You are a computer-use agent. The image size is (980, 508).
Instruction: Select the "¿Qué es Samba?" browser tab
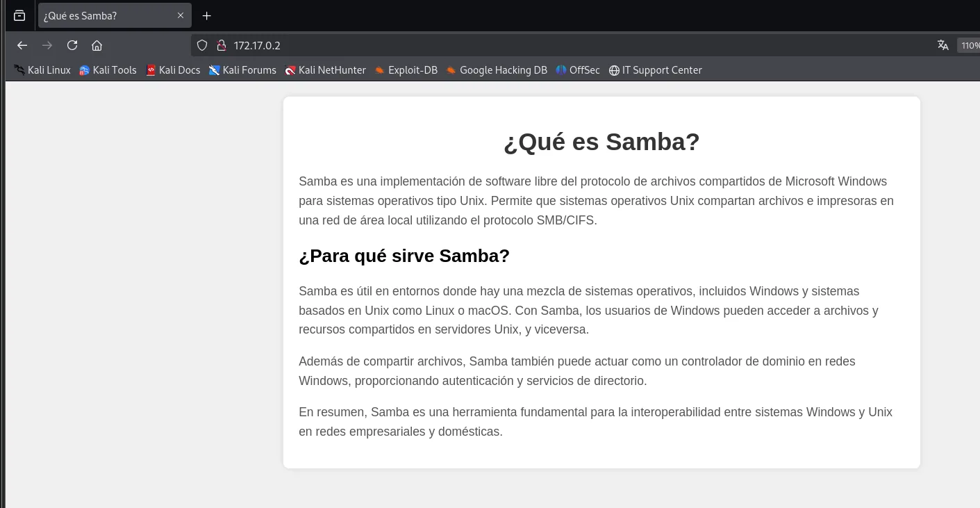[115, 15]
